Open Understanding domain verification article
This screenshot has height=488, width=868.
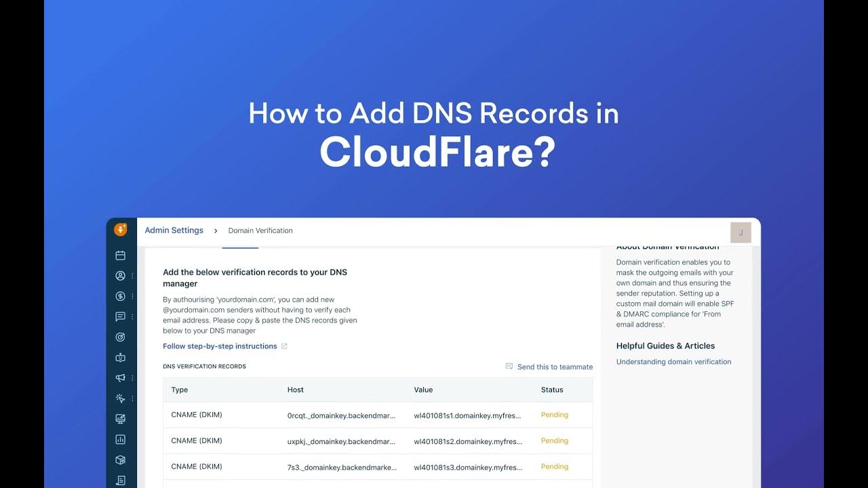coord(673,362)
